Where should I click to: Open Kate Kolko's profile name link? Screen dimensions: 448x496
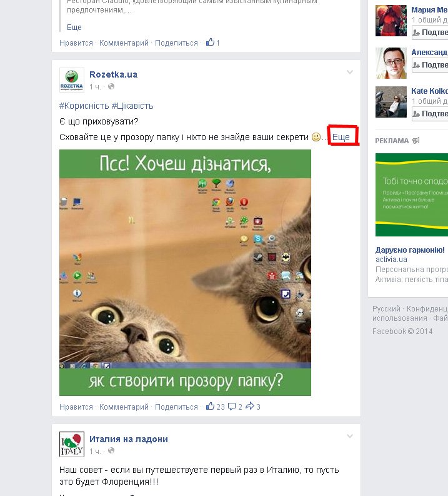[429, 91]
